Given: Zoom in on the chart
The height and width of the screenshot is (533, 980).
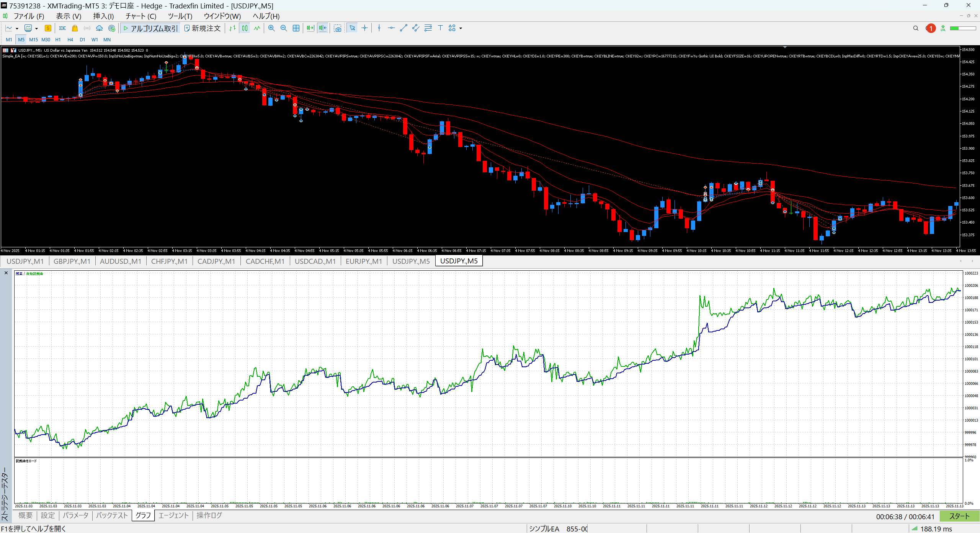Looking at the screenshot, I should (x=271, y=28).
